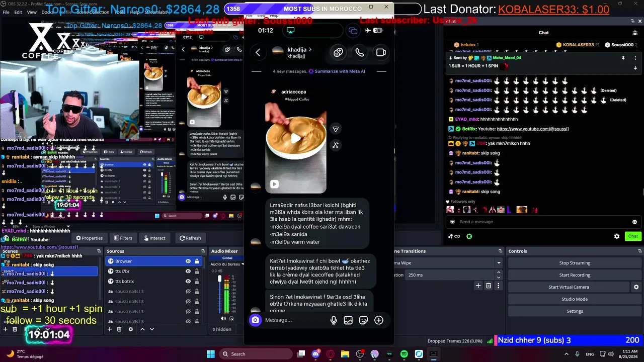Add a new scene with plus icon
This screenshot has width=644, height=362.
coord(5,329)
